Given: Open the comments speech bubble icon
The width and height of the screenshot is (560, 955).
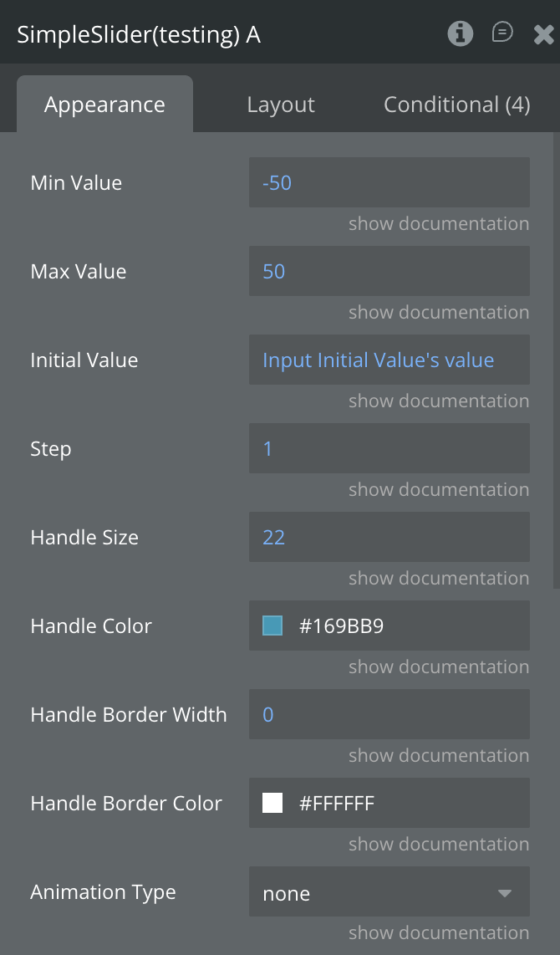Looking at the screenshot, I should (x=502, y=33).
